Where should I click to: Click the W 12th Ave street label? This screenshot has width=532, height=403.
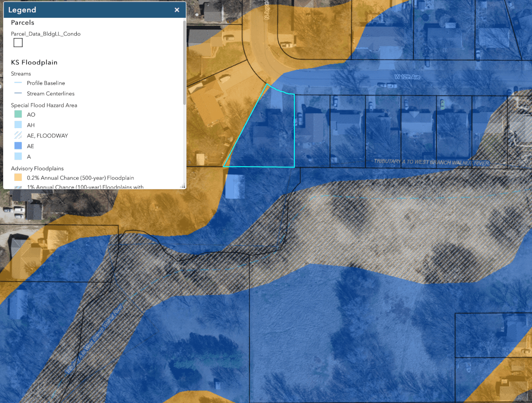[407, 77]
